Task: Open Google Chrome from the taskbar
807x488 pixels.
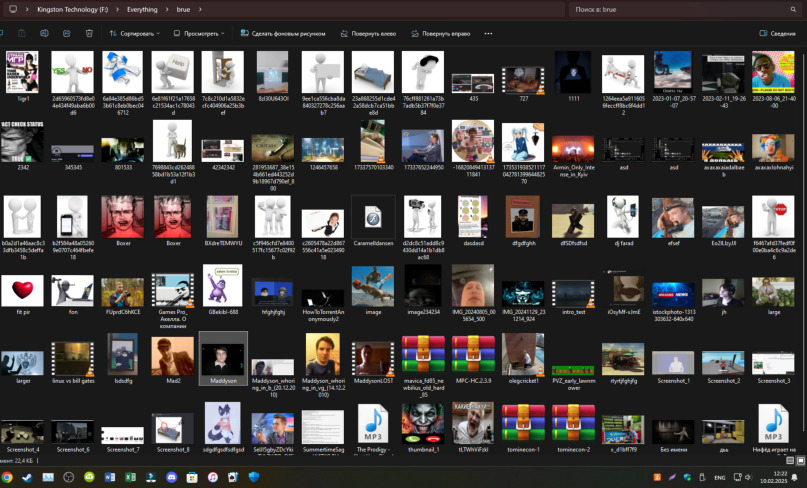Action: tap(7, 477)
